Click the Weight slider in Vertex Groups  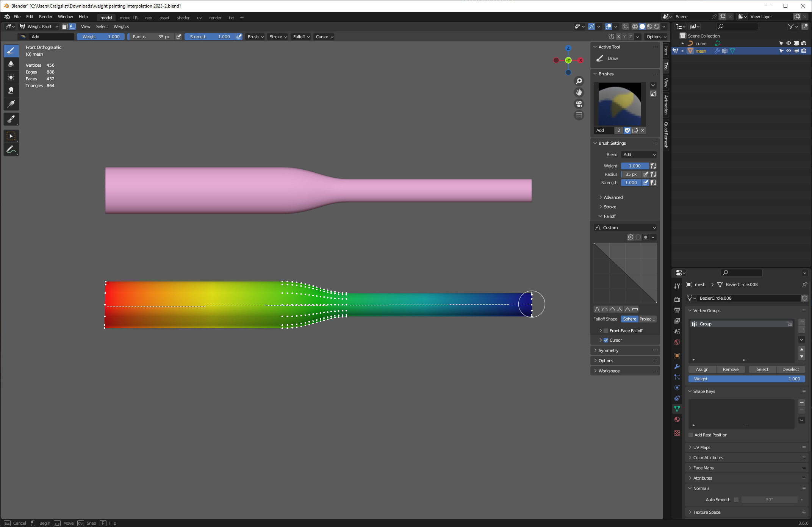(746, 379)
